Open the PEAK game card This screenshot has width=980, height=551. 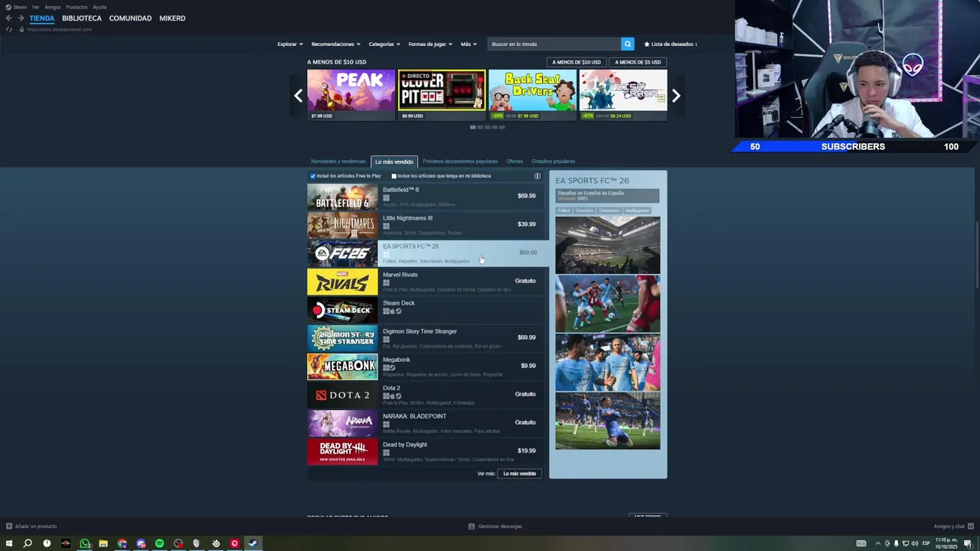pos(351,95)
